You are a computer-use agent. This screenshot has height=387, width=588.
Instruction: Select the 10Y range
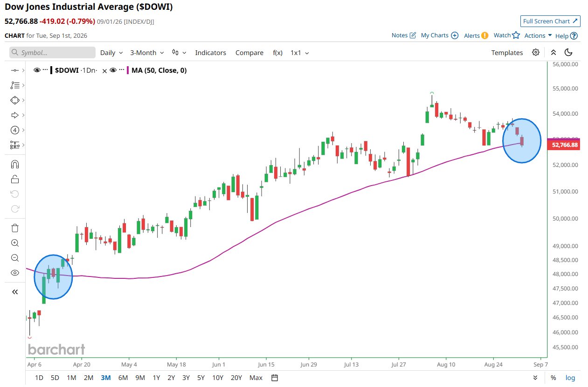(217, 378)
